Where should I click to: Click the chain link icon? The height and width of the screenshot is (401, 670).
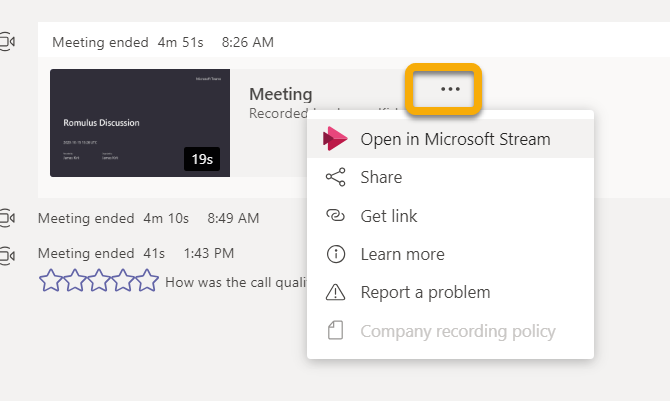coord(335,215)
